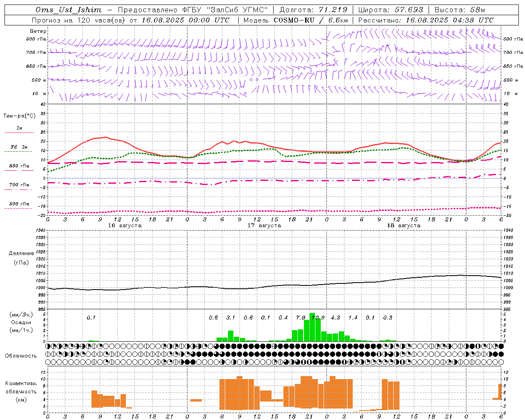Click the 1.4 precipitation value
Image resolution: width=525 pixels, height=420 pixels.
[353, 317]
